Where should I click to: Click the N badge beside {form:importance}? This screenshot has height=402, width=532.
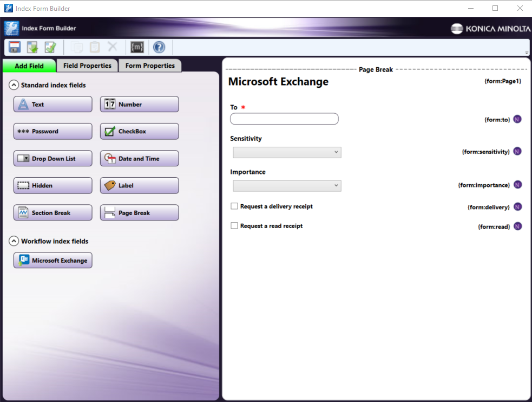[x=517, y=185]
